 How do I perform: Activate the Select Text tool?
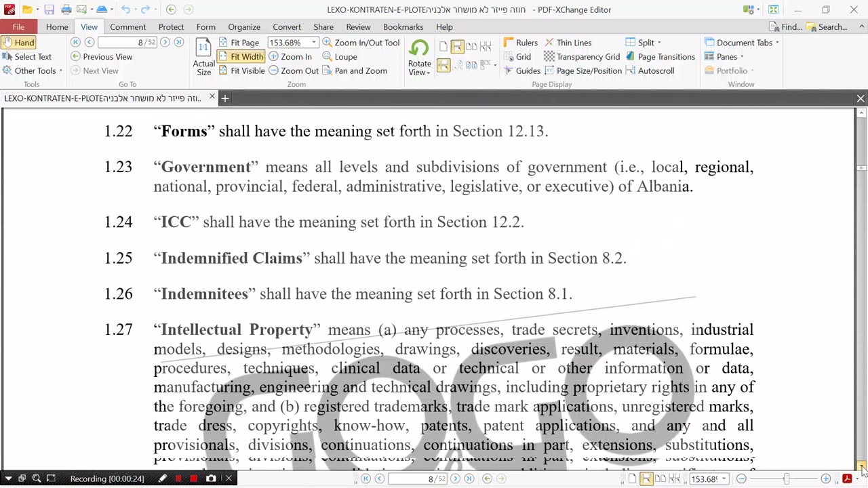coord(27,57)
